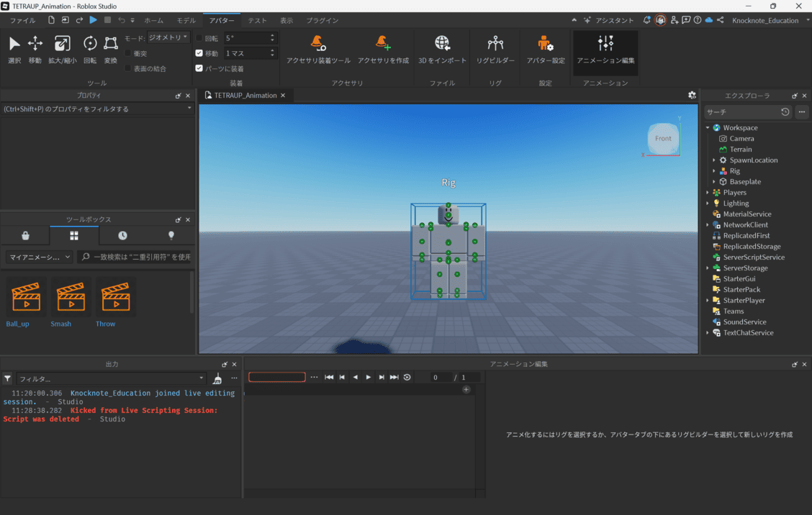Clear output with the broom icon
Screen dimensions: 812x515
click(217, 379)
